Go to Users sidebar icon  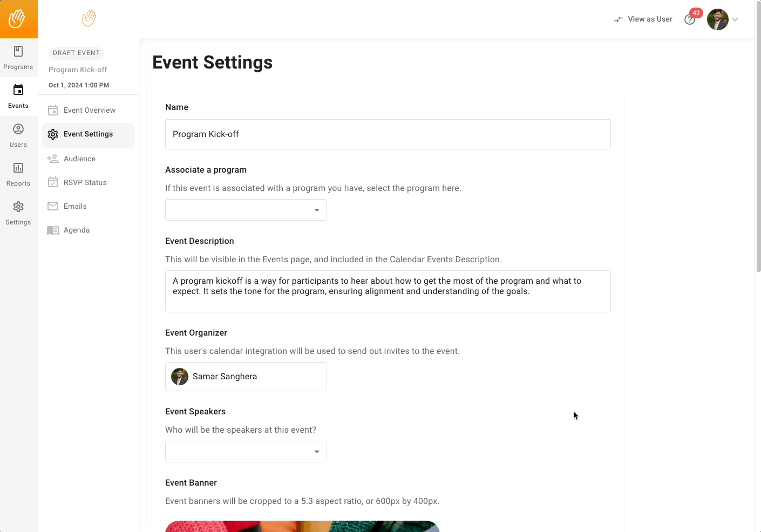tap(18, 129)
